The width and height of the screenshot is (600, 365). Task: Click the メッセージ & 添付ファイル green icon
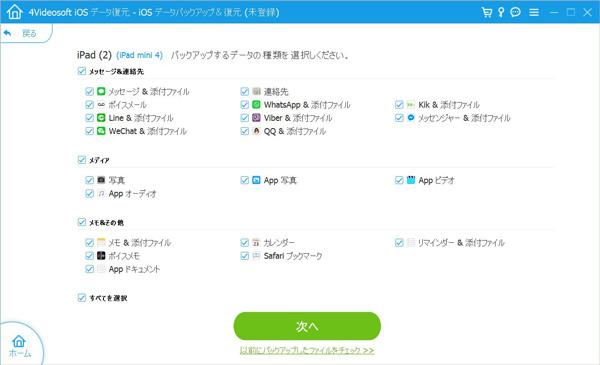click(x=101, y=91)
